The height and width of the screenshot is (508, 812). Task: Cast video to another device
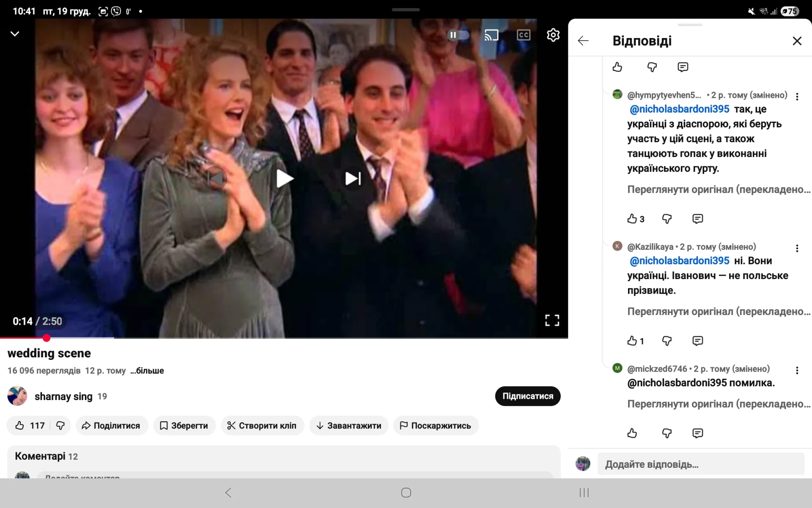491,35
